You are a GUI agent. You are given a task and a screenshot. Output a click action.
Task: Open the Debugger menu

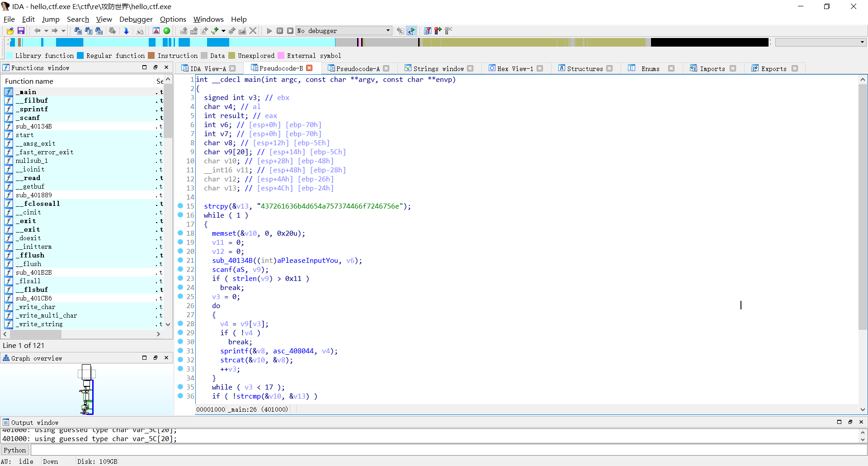pos(136,19)
